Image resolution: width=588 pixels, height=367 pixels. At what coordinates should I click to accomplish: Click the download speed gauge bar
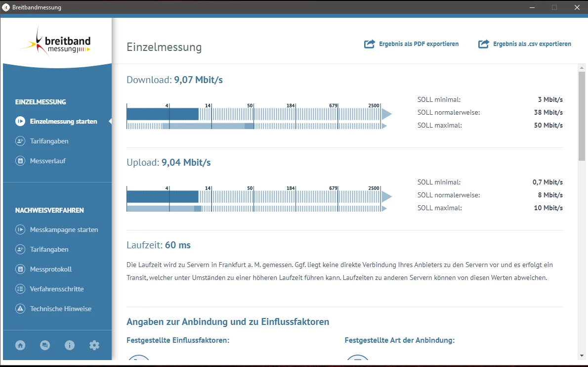pyautogui.click(x=259, y=116)
